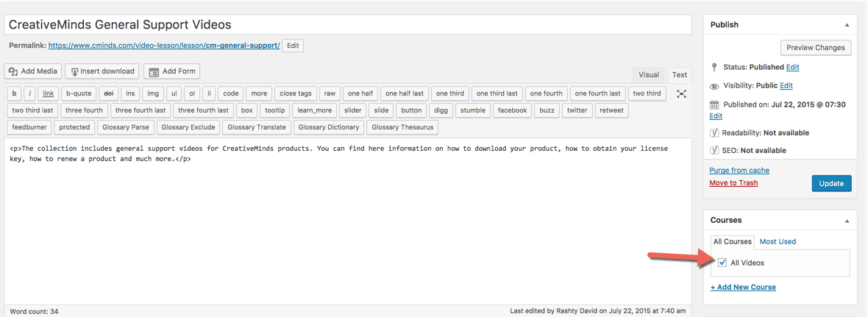This screenshot has height=317, width=868.
Task: Click the ul quicktag button
Action: pos(174,93)
